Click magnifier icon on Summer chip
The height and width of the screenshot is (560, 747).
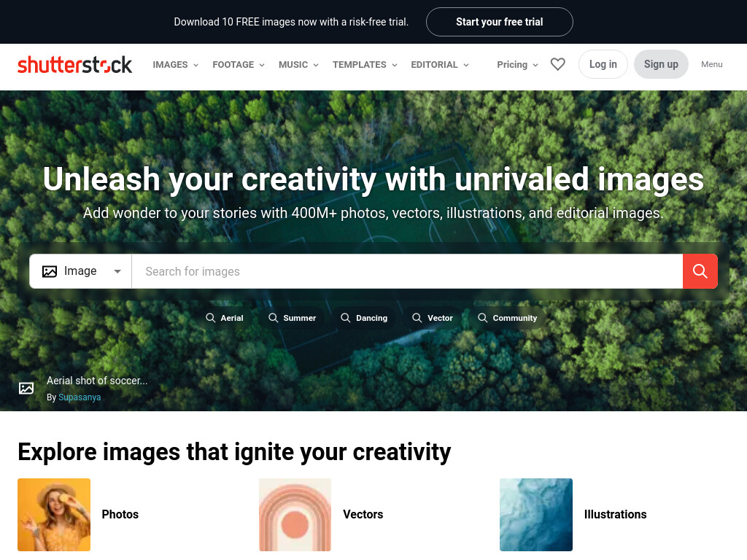click(273, 318)
